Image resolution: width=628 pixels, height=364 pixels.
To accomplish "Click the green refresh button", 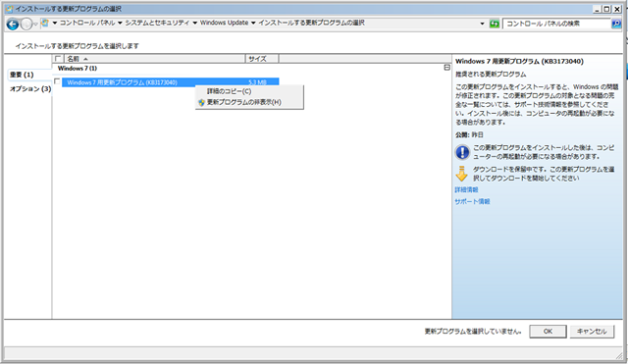I will [495, 24].
